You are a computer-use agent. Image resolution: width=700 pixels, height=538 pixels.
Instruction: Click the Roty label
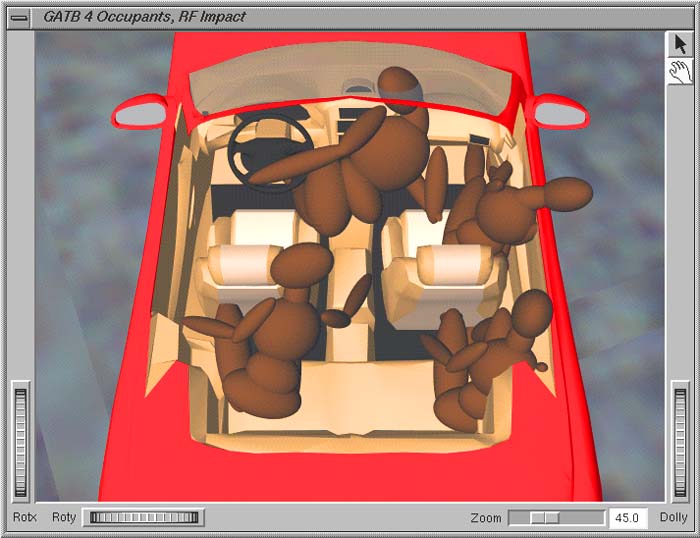[x=64, y=517]
